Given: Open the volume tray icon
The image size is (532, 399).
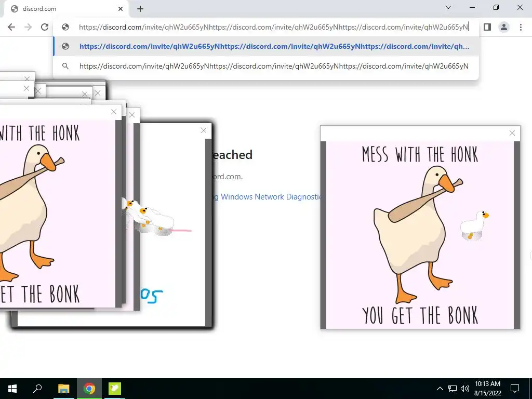Looking at the screenshot, I should pos(465,389).
